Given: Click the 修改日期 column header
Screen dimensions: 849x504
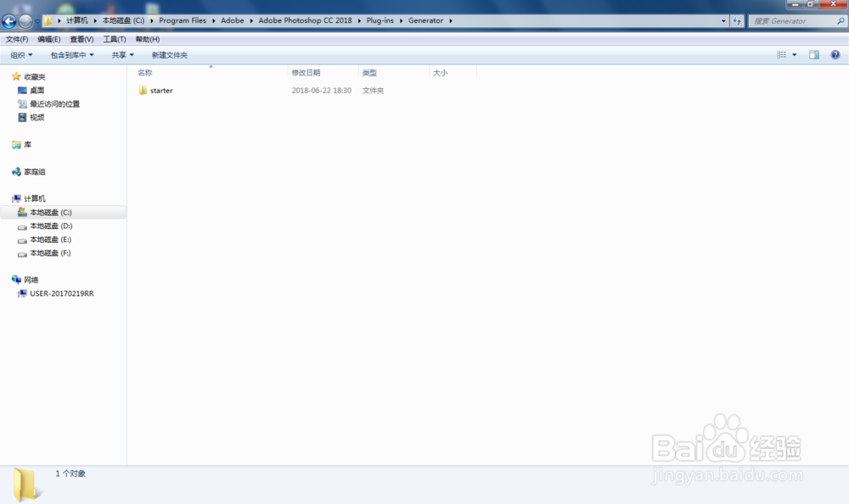Looking at the screenshot, I should click(306, 72).
